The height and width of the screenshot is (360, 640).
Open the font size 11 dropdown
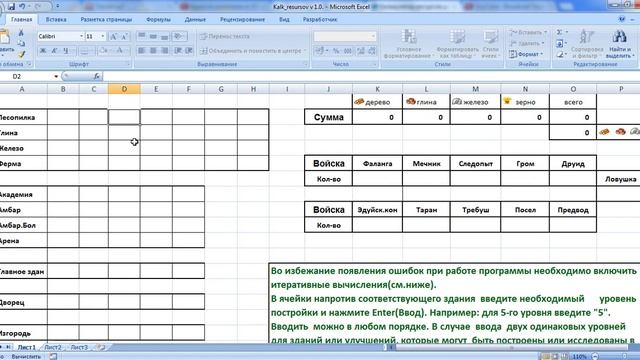click(x=102, y=36)
